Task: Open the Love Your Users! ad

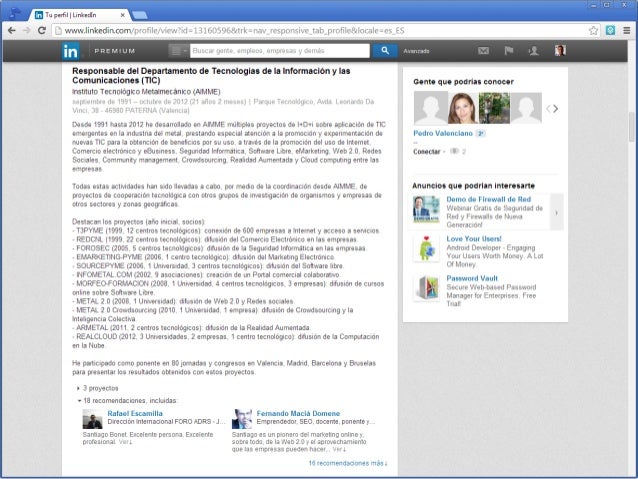Action: (x=474, y=239)
